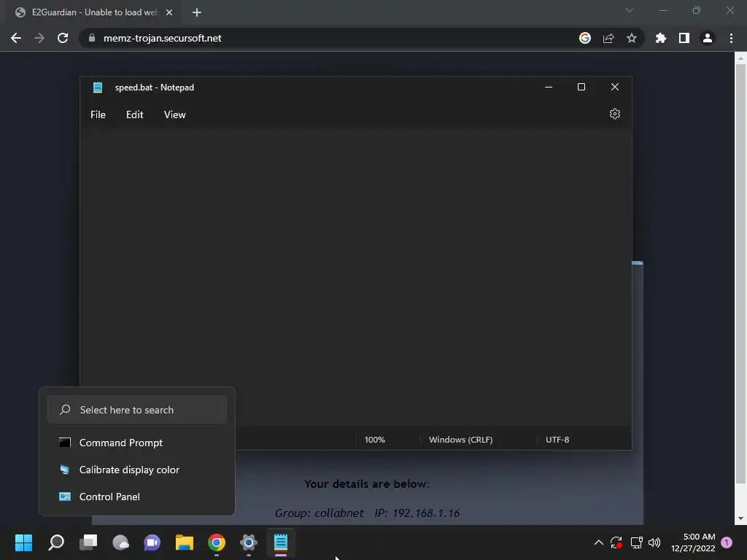Click inside the Notepad text area
The height and width of the screenshot is (560, 747).
356,276
